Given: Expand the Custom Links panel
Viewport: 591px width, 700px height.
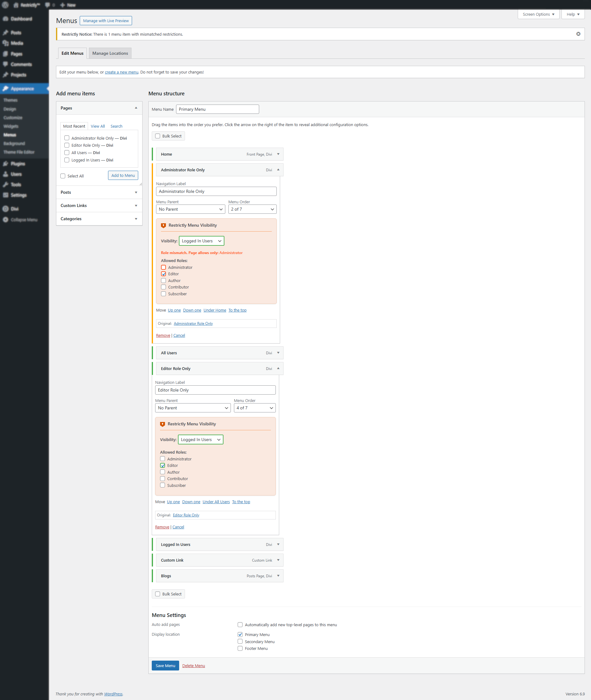Looking at the screenshot, I should pos(99,205).
